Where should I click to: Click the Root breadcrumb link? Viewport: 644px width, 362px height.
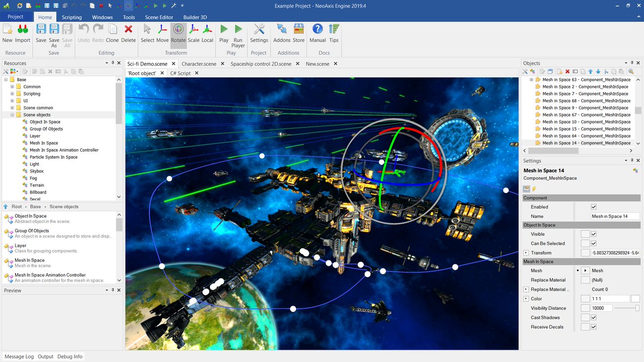[x=17, y=206]
